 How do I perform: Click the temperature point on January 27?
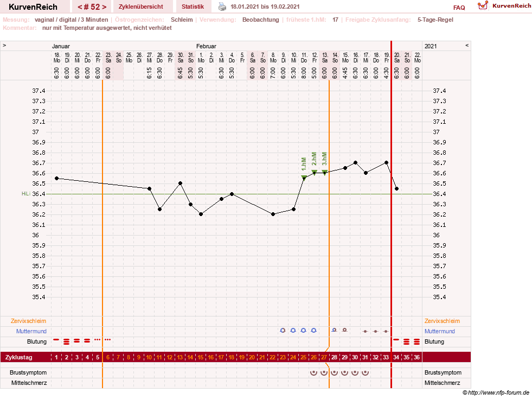pyautogui.click(x=150, y=188)
